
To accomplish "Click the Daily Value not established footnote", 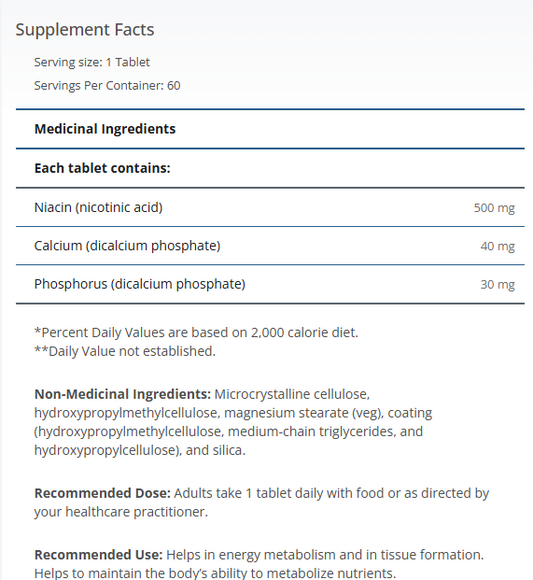I will [125, 351].
